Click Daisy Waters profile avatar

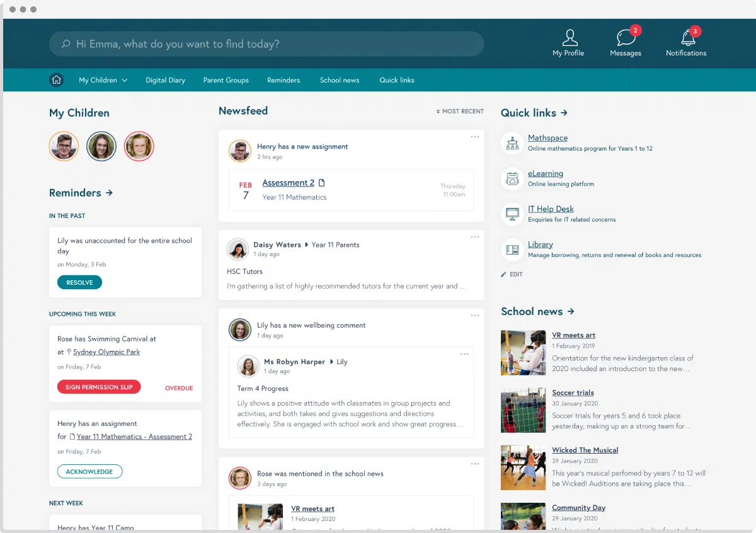click(x=238, y=249)
